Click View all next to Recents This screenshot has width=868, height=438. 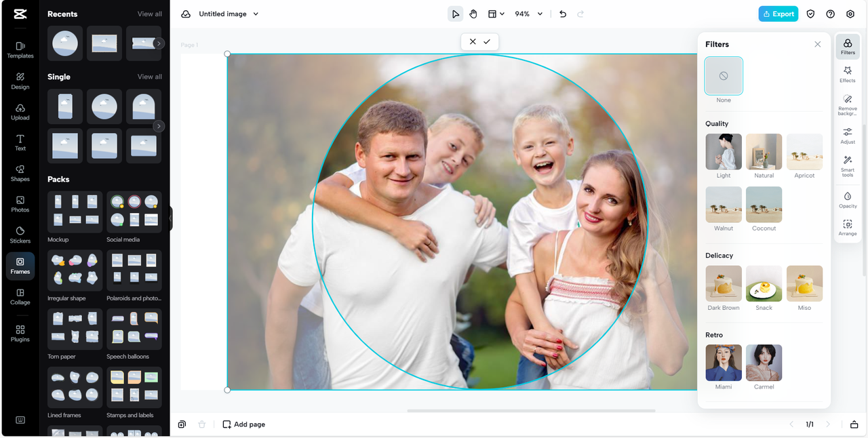pos(150,14)
